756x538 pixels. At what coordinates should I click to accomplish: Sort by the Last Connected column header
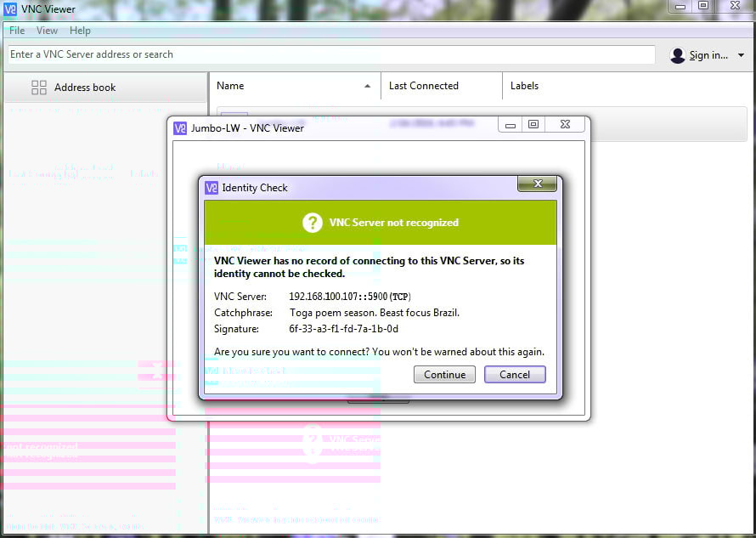pos(424,86)
